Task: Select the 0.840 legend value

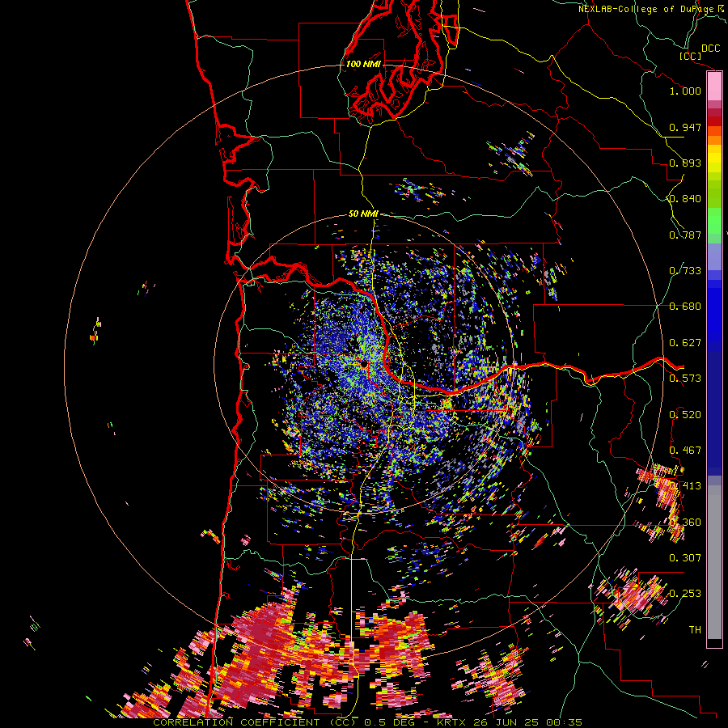Action: click(685, 199)
